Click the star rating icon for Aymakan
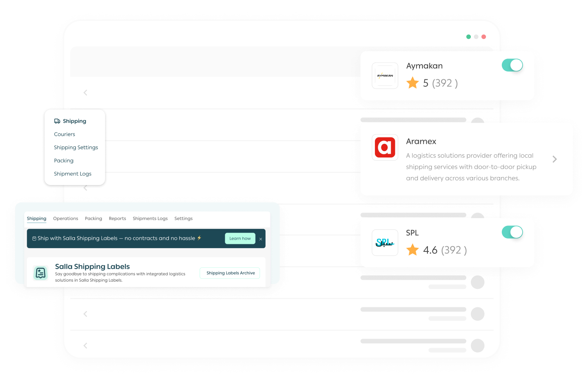This screenshot has height=378, width=588. (413, 83)
